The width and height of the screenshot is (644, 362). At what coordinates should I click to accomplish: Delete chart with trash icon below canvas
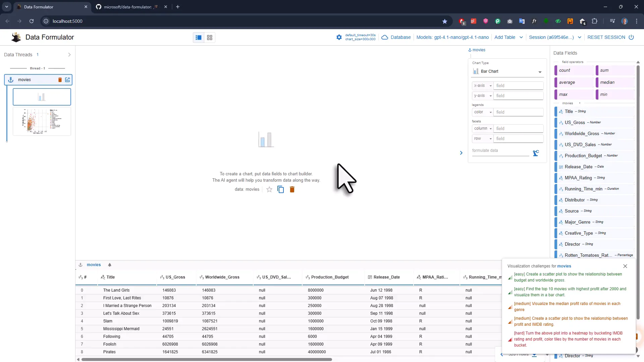[x=292, y=189]
